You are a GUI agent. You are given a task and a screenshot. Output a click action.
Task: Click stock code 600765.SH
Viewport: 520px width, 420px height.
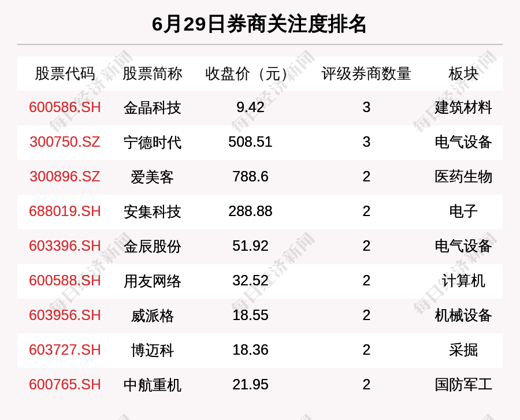(65, 385)
